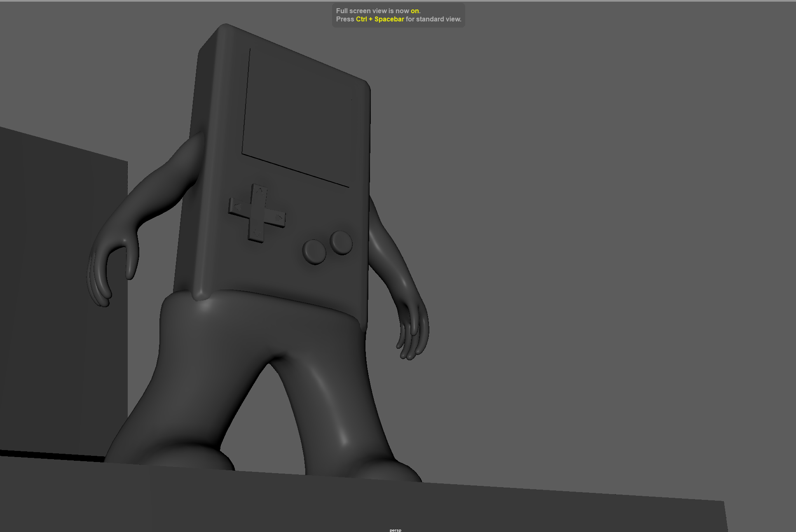This screenshot has height=532, width=796.
Task: Click the "persp" camera label
Action: click(x=395, y=530)
